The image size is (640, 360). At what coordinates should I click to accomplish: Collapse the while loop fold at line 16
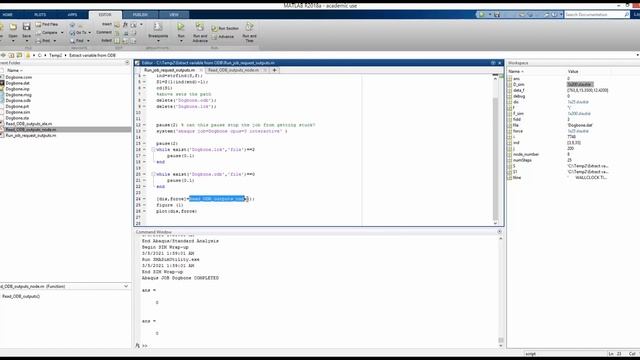(x=153, y=150)
